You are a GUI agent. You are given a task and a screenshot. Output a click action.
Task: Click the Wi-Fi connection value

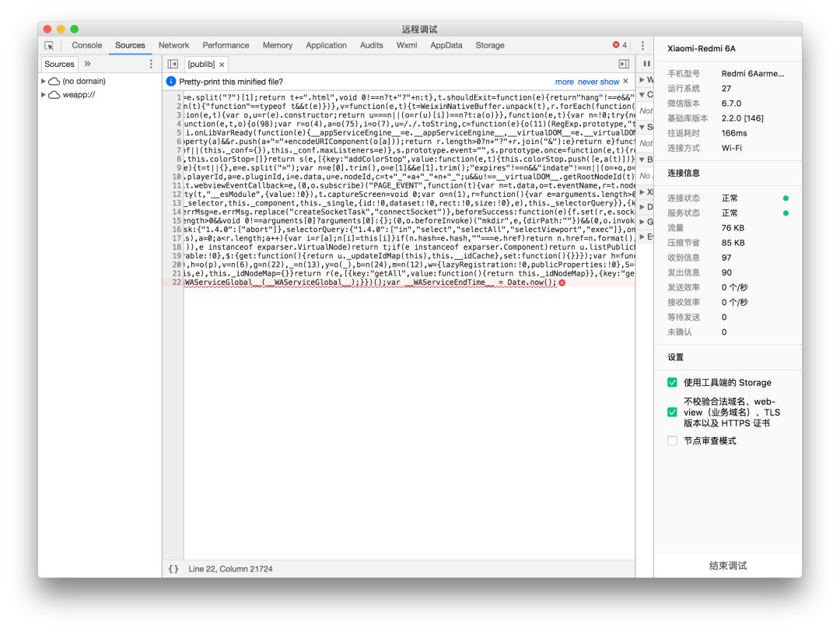click(732, 148)
